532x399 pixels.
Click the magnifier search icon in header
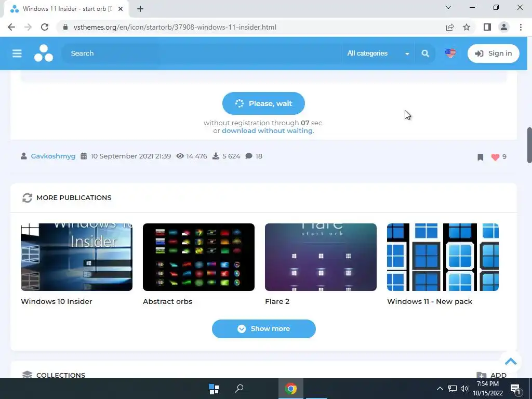tap(425, 54)
